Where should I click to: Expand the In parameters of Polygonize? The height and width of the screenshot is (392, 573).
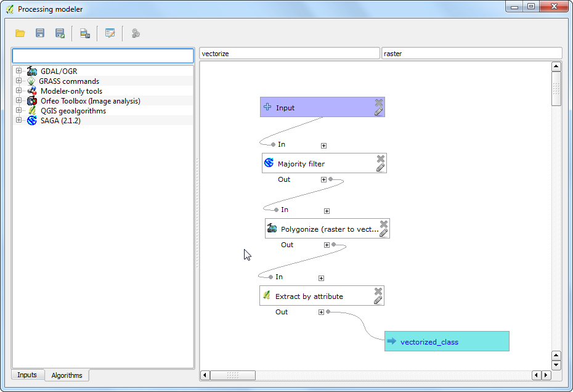[327, 211]
